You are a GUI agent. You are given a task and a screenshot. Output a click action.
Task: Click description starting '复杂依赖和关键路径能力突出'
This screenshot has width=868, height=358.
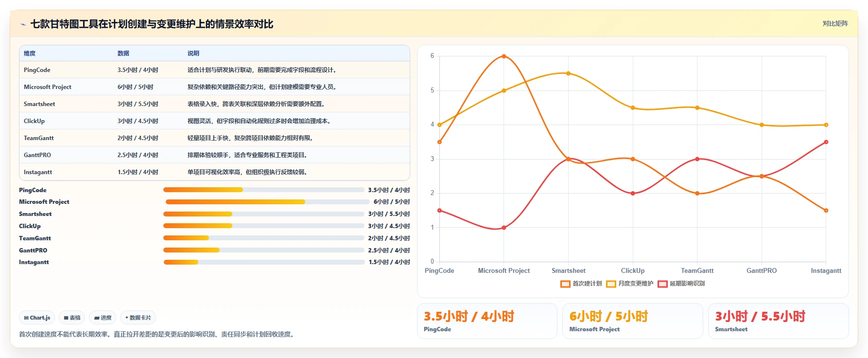point(262,87)
